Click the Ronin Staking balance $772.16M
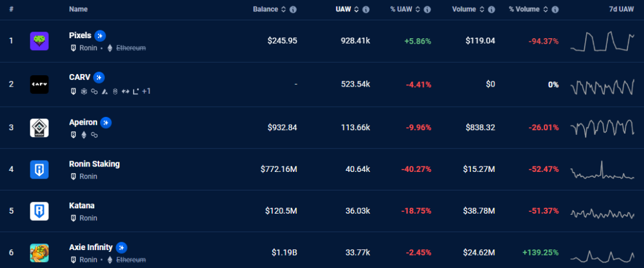The image size is (644, 268). point(279,169)
